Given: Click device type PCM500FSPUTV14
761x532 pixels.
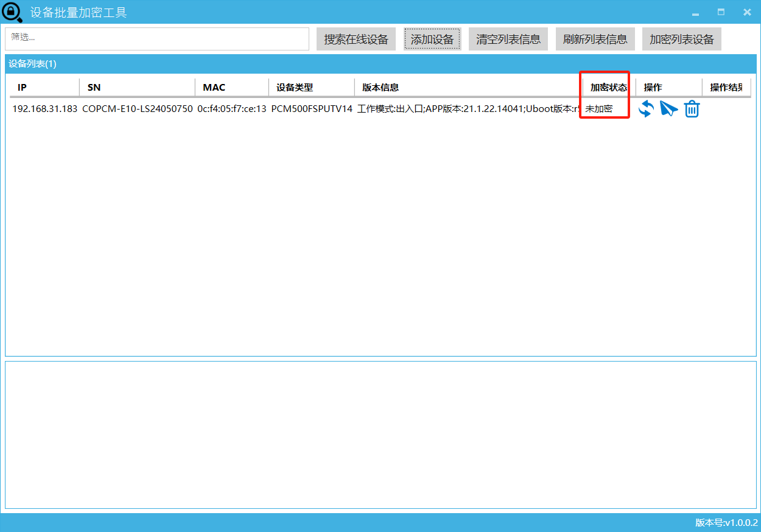Looking at the screenshot, I should [312, 110].
